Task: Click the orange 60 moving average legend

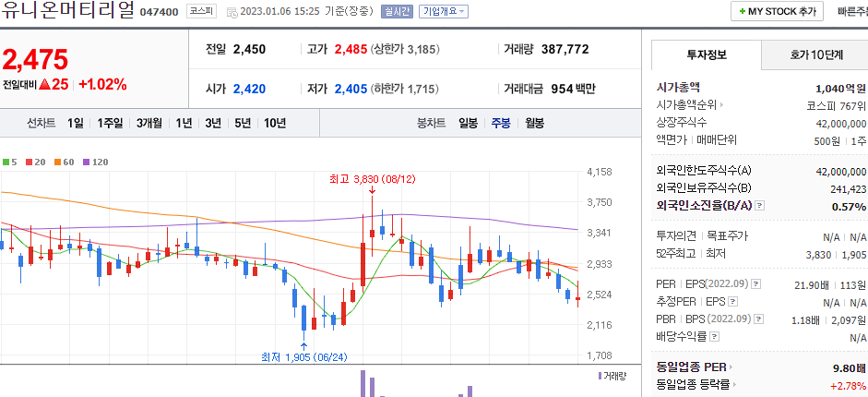Action: pos(65,162)
